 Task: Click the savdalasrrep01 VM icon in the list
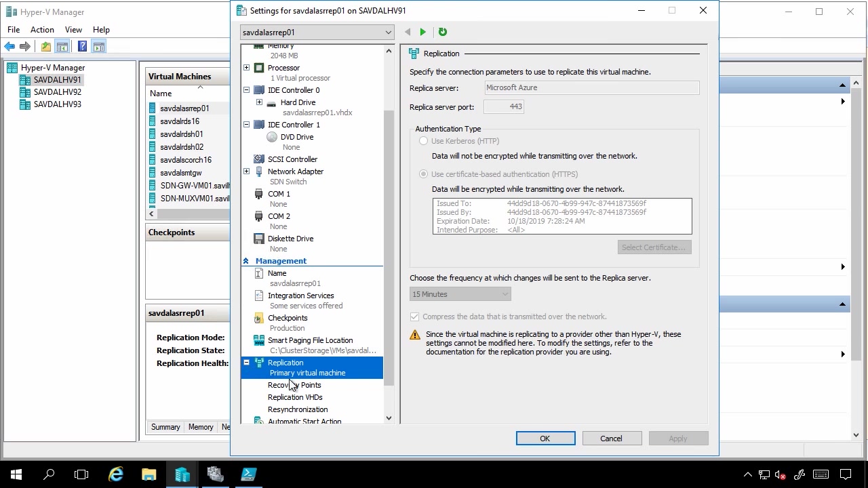pos(153,108)
